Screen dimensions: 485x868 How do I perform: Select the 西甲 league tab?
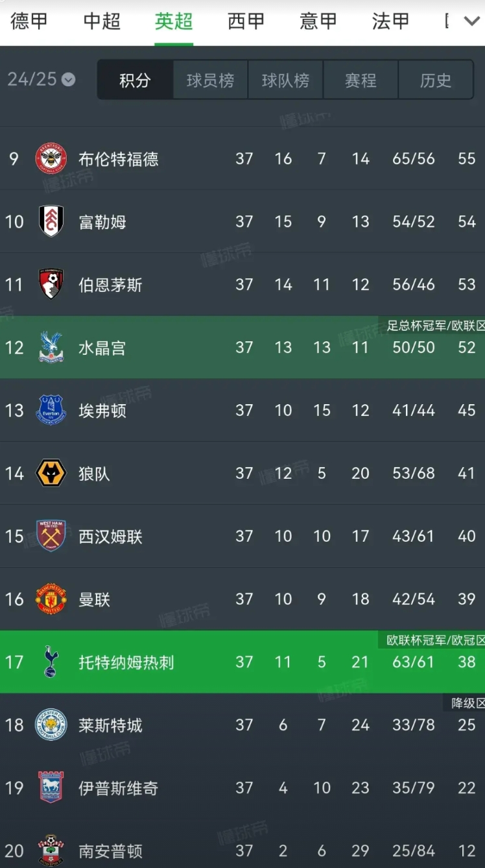coord(246,21)
